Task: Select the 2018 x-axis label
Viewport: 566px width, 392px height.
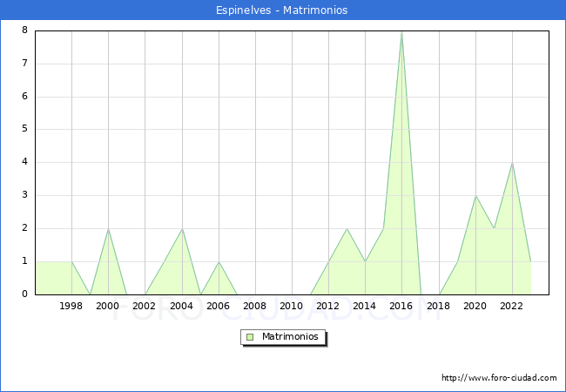Action: click(439, 306)
